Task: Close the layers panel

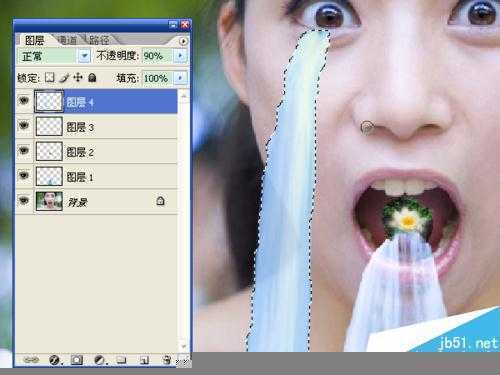Action: 185,24
